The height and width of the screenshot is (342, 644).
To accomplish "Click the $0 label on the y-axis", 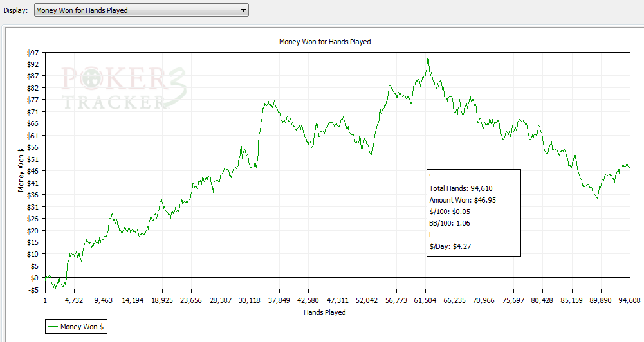I will [35, 278].
